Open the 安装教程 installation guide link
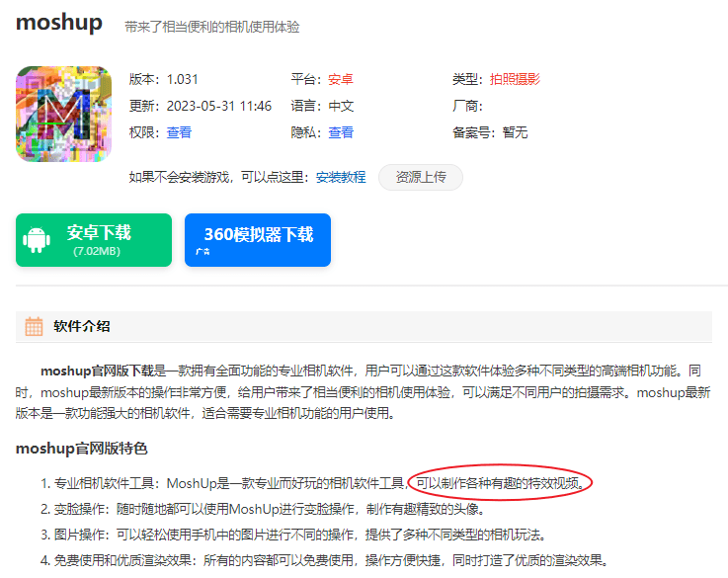Image resolution: width=728 pixels, height=578 pixels. coord(341,177)
